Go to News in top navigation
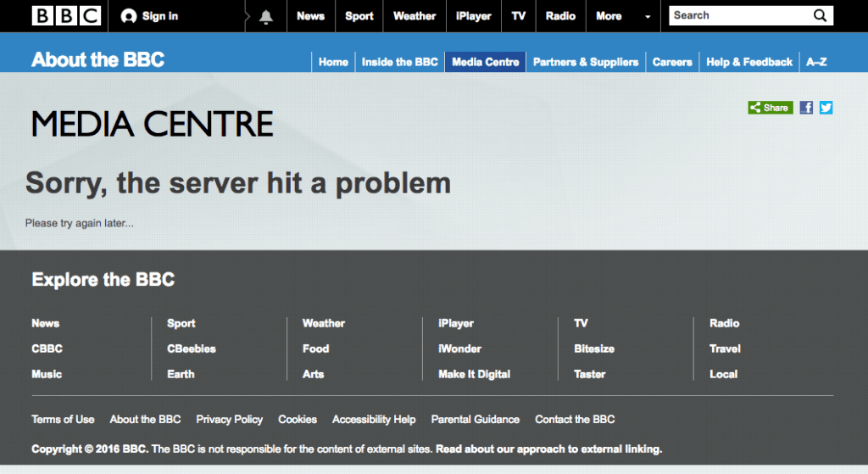868x474 pixels. point(310,16)
